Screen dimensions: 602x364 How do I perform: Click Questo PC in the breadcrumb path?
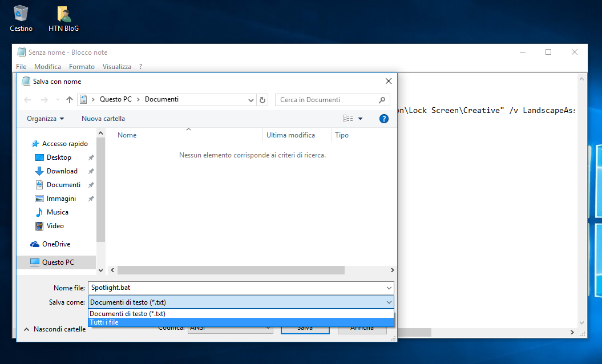click(x=116, y=99)
